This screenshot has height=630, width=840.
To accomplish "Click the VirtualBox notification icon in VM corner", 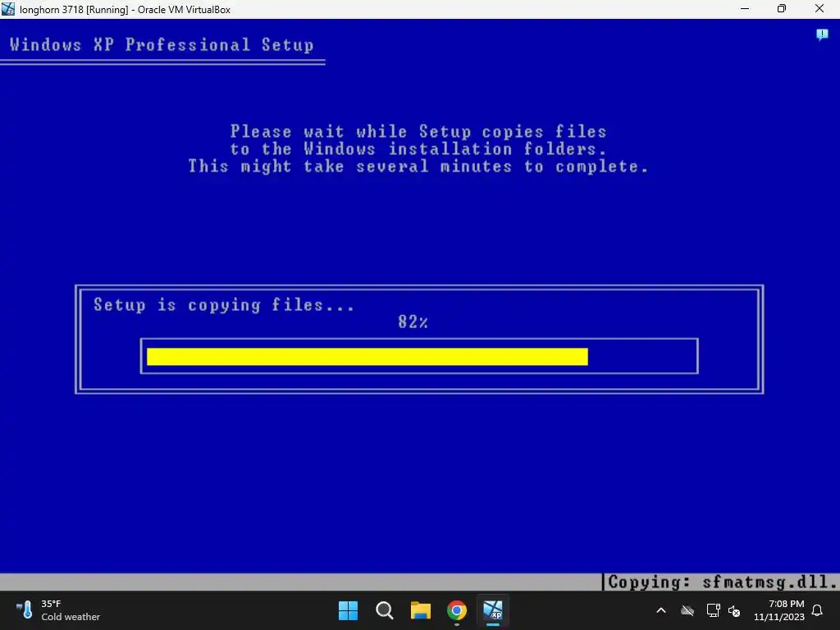I will pos(822,35).
